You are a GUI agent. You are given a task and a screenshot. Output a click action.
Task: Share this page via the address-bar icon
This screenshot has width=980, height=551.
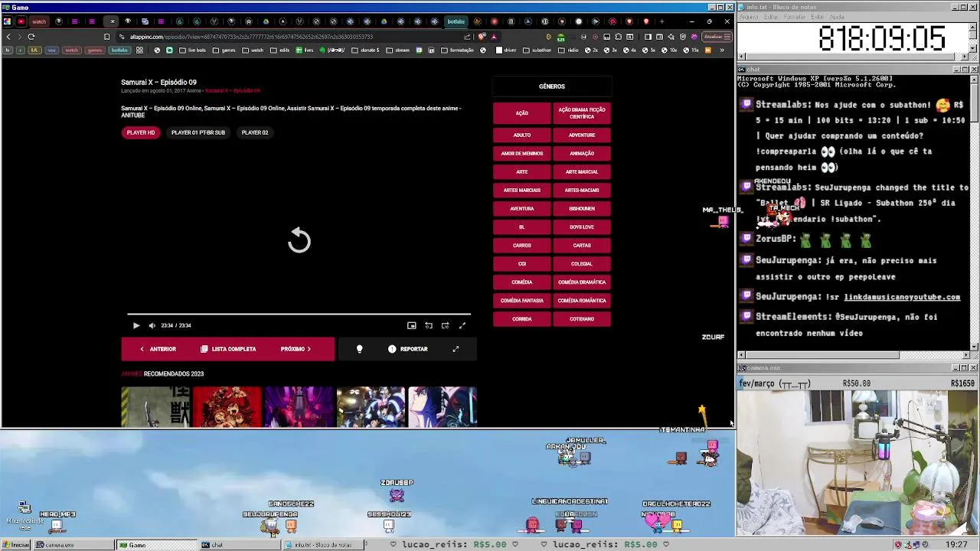point(467,37)
